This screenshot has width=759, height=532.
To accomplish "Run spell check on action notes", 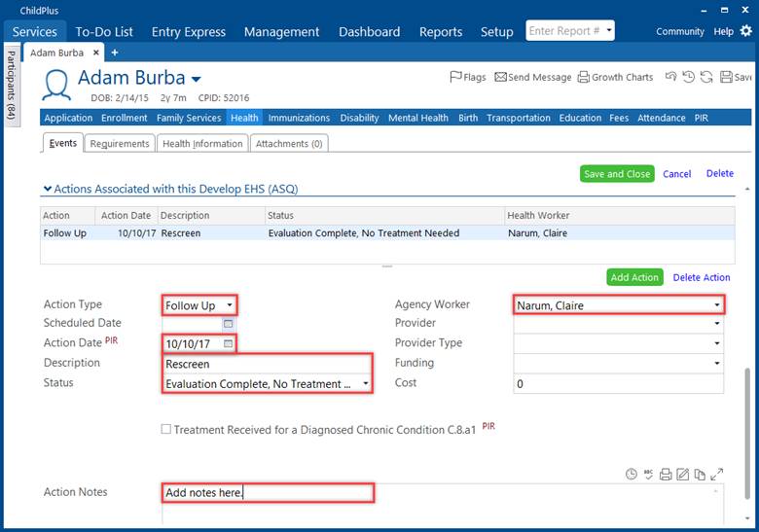I will click(649, 475).
